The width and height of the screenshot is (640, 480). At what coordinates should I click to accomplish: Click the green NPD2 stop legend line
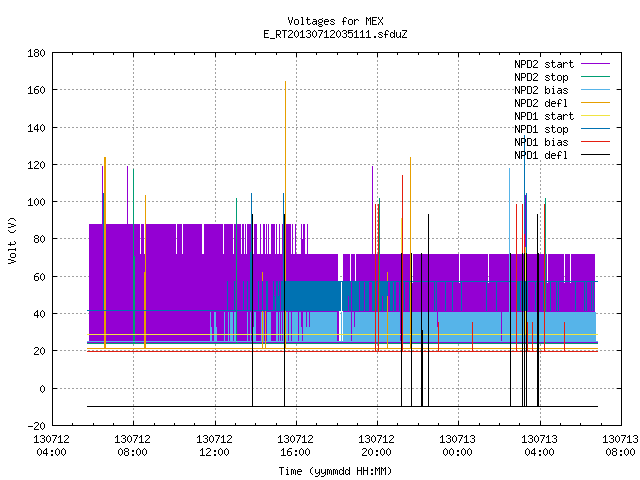(596, 77)
